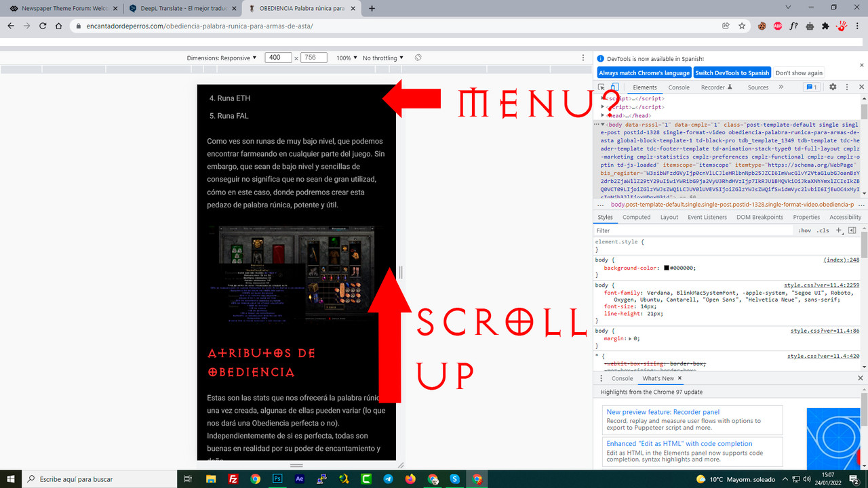
Task: Show more DevTools tabs chevron
Action: pyautogui.click(x=781, y=87)
